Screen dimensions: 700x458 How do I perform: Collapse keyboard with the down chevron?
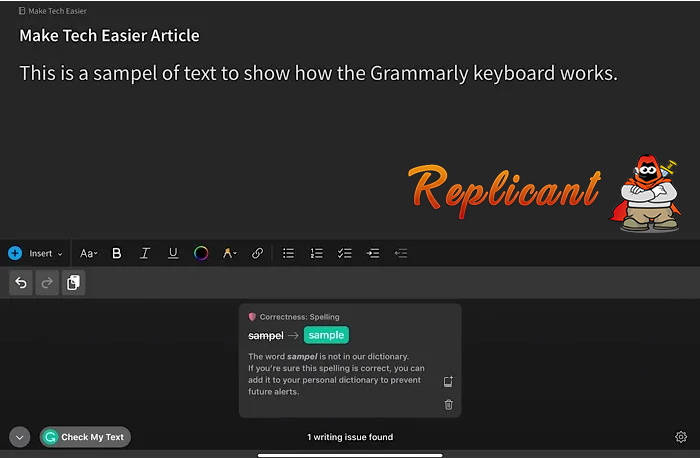pyautogui.click(x=20, y=437)
